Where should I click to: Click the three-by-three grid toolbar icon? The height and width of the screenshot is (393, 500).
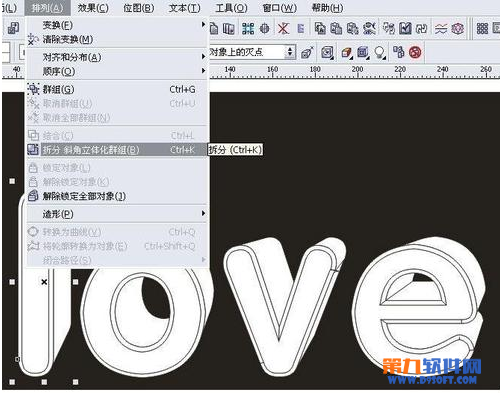tap(482, 28)
